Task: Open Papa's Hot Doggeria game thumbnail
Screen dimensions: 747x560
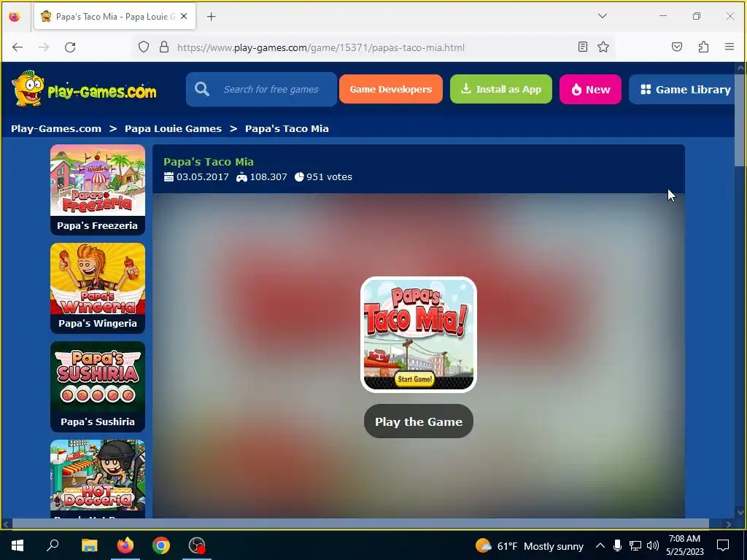Action: 98,478
